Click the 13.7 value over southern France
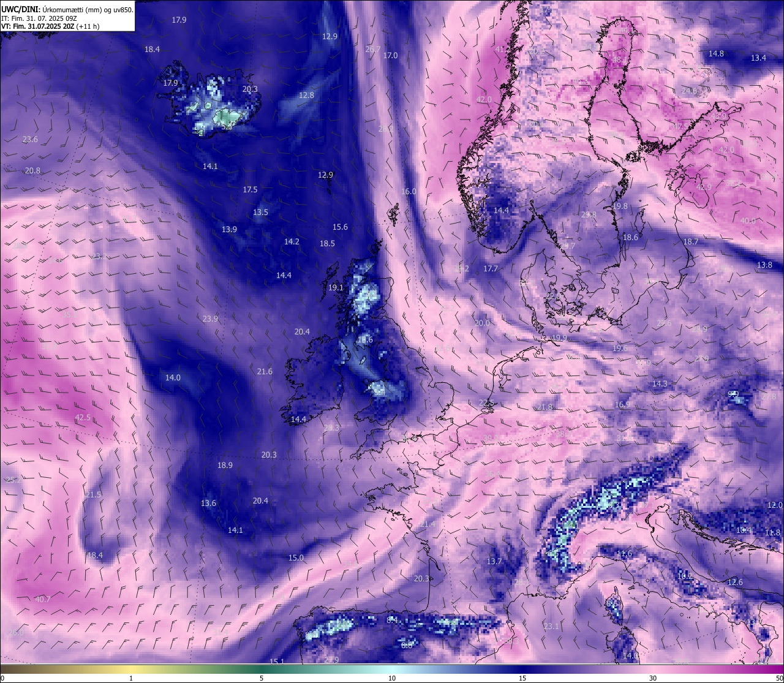Image resolution: width=784 pixels, height=683 pixels. pyautogui.click(x=494, y=562)
